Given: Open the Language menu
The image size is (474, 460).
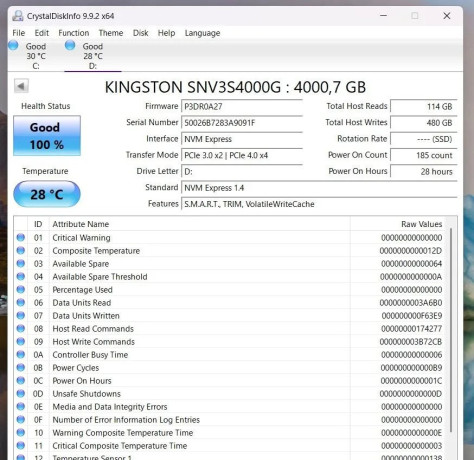Looking at the screenshot, I should [202, 33].
